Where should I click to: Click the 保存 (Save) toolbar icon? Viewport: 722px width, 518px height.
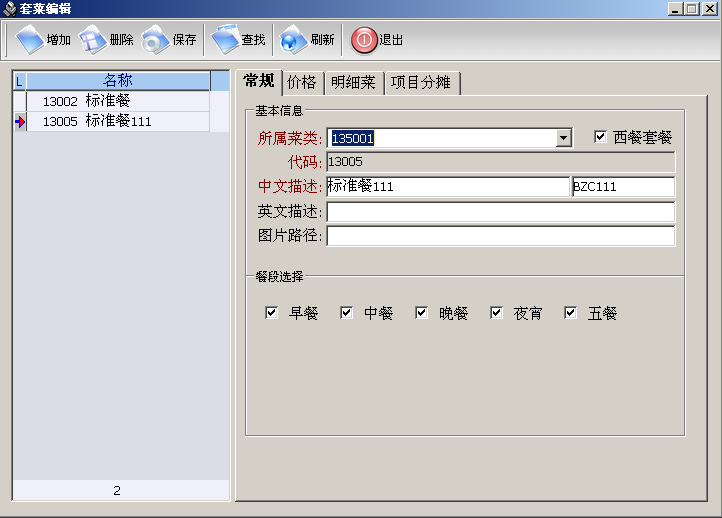tap(169, 40)
